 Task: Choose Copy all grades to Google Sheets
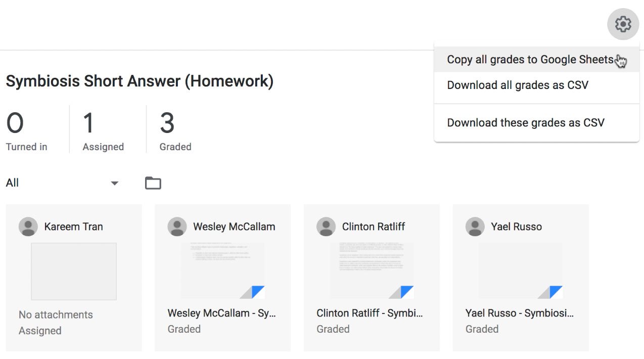click(x=528, y=59)
